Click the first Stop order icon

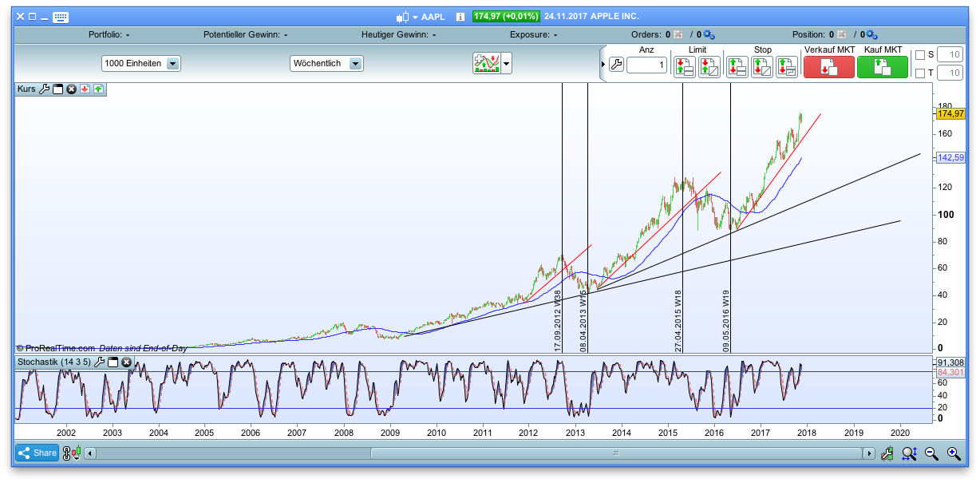[x=737, y=67]
